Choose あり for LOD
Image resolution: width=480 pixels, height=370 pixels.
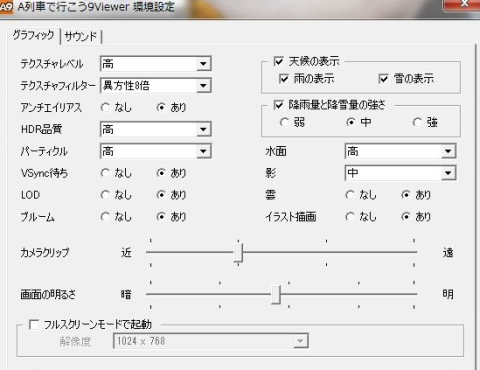[x=161, y=195]
